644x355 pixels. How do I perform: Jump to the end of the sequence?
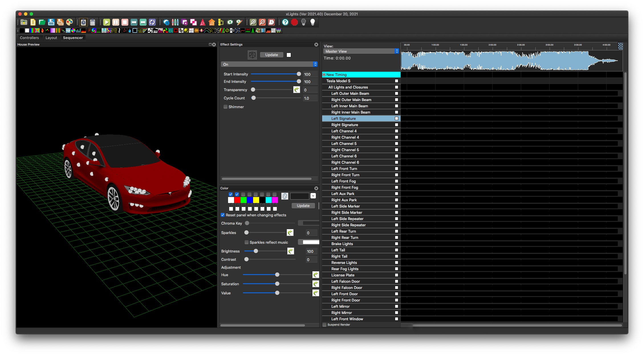coord(143,22)
